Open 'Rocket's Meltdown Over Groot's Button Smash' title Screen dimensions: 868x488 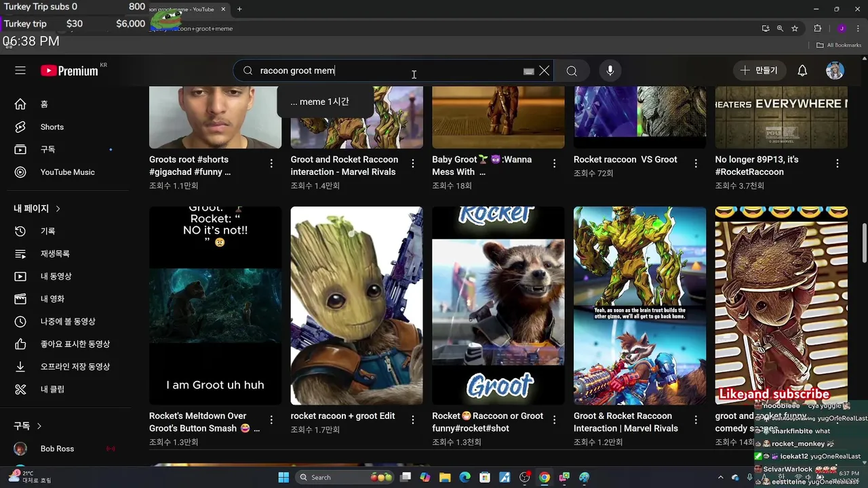(x=204, y=422)
